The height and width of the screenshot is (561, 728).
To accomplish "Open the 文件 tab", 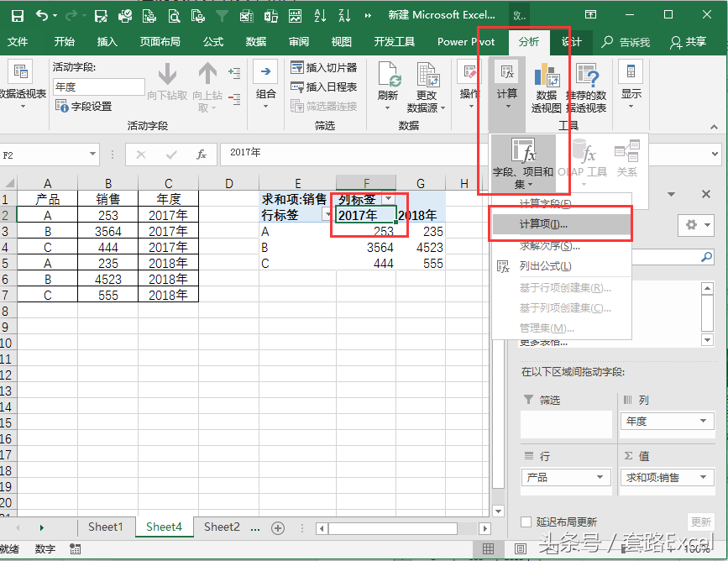I will coord(18,42).
